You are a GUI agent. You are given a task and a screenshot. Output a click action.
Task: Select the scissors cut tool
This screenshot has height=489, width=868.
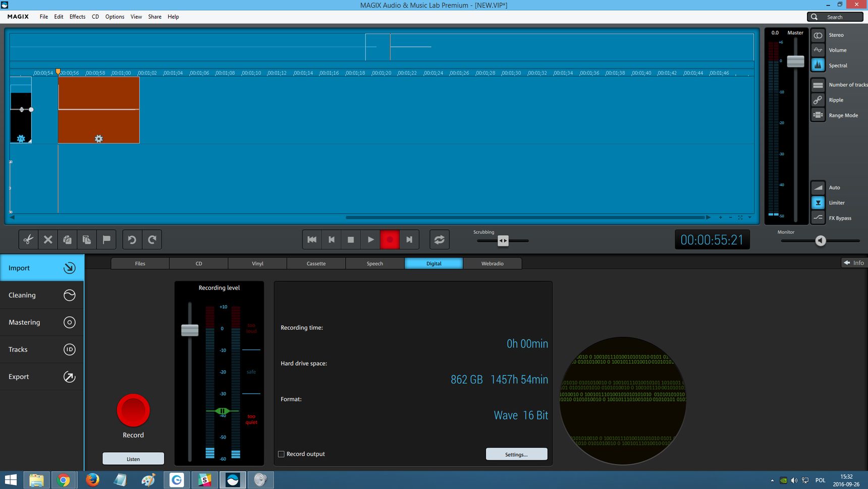28,239
